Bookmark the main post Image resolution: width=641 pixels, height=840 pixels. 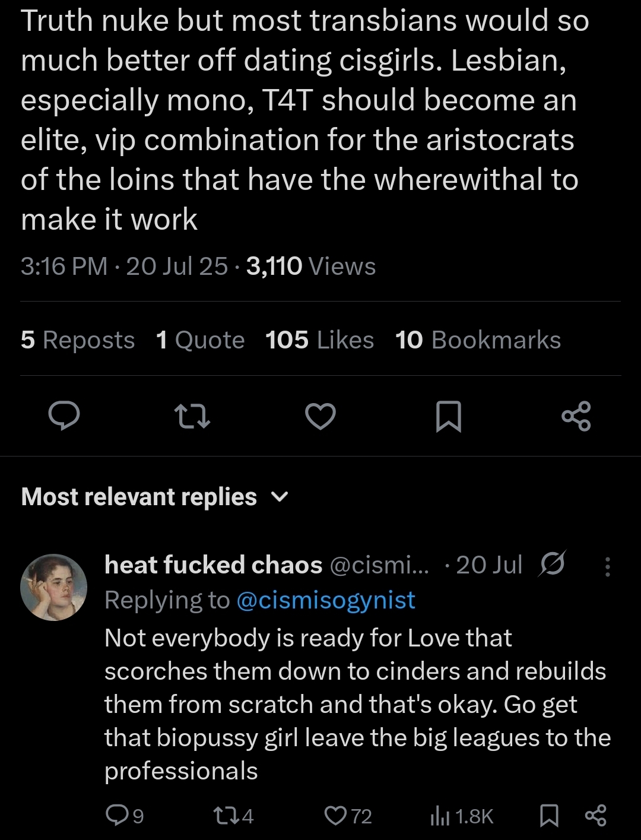[448, 416]
